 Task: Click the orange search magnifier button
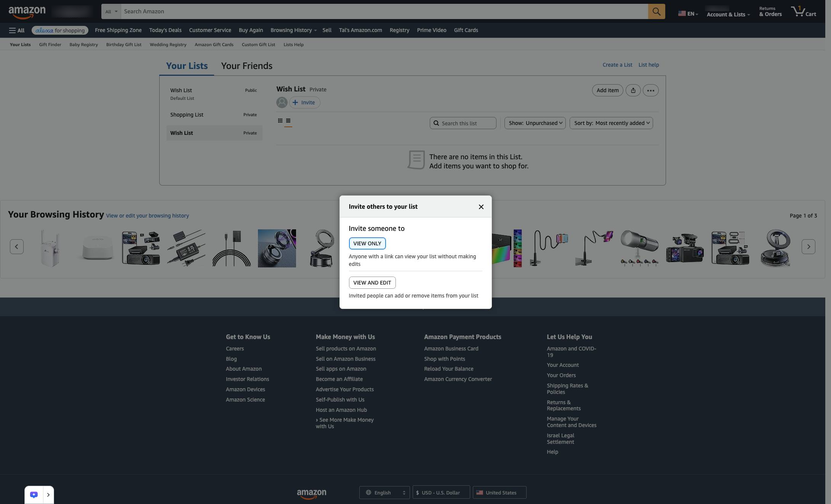point(656,11)
